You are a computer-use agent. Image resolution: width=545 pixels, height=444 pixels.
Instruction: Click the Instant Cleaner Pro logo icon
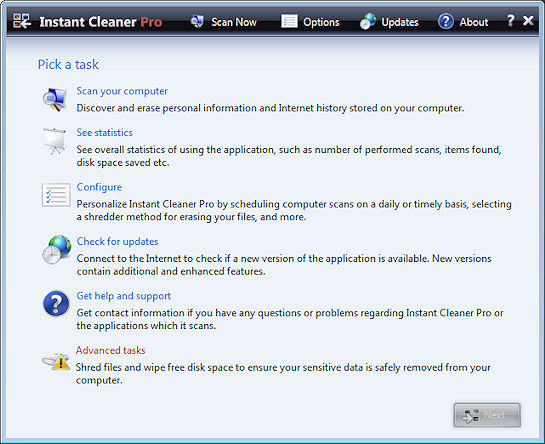(22, 21)
